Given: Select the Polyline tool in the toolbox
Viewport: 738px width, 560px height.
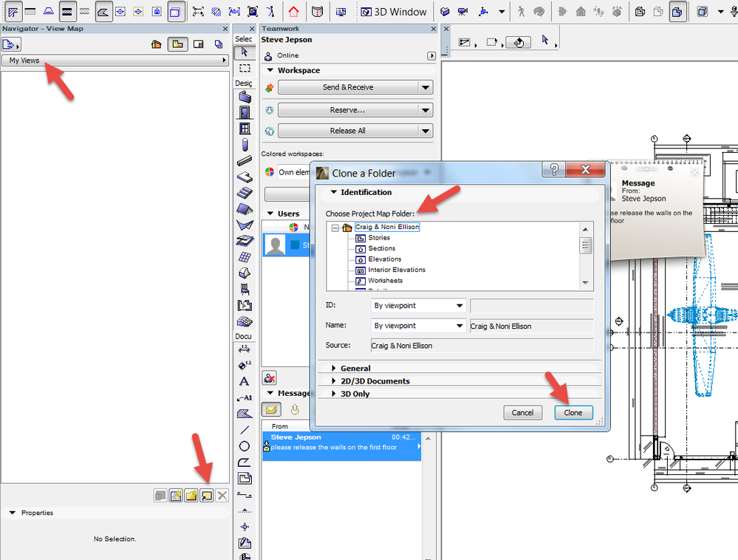Looking at the screenshot, I should click(245, 462).
